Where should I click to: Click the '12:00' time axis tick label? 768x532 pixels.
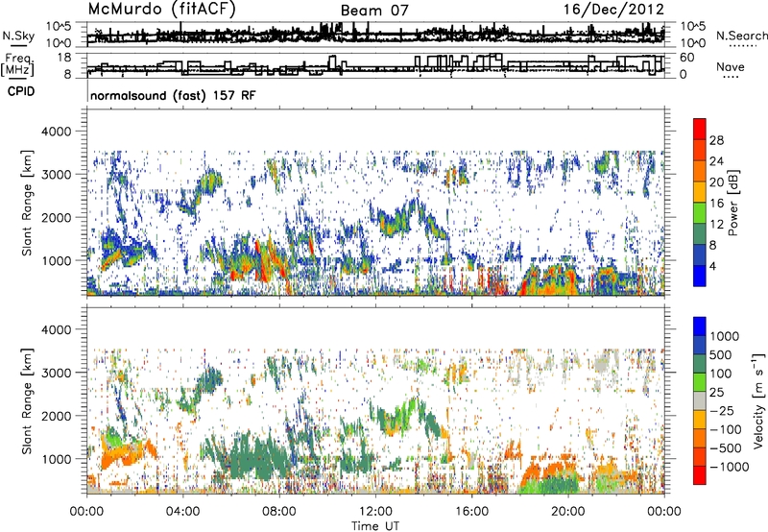(375, 512)
